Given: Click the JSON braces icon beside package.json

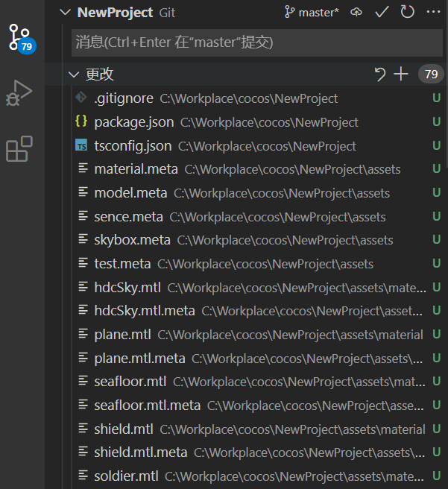Looking at the screenshot, I should point(81,121).
